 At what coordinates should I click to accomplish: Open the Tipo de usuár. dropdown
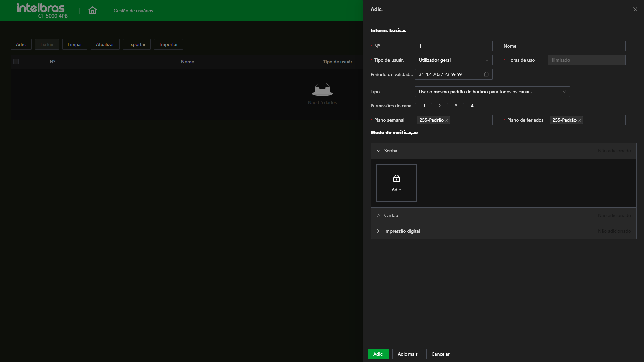[x=453, y=60]
